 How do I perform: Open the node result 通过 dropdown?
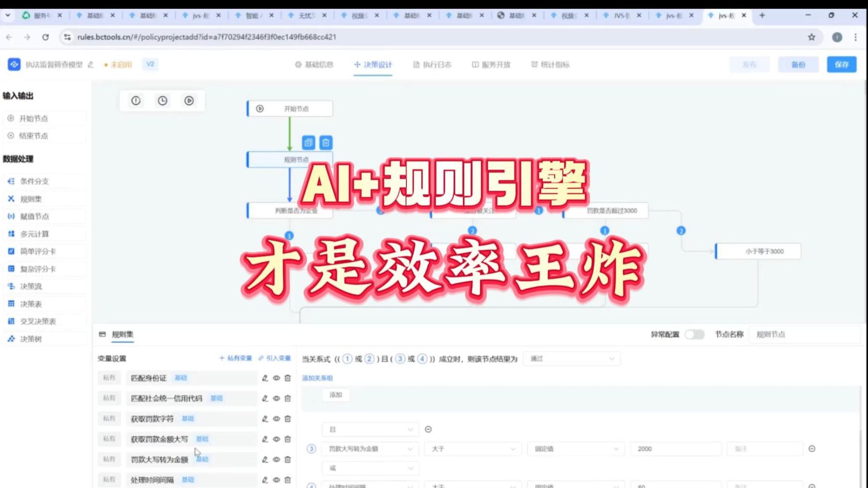(572, 359)
